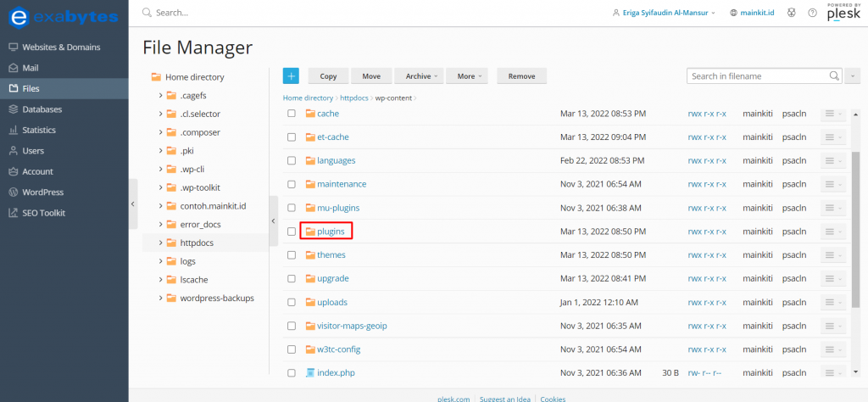
Task: Collapse the directory tree panel handle
Action: [x=274, y=221]
